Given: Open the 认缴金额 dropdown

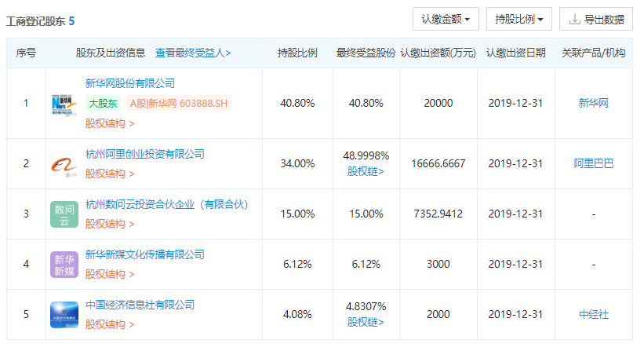Looking at the screenshot, I should [x=446, y=19].
